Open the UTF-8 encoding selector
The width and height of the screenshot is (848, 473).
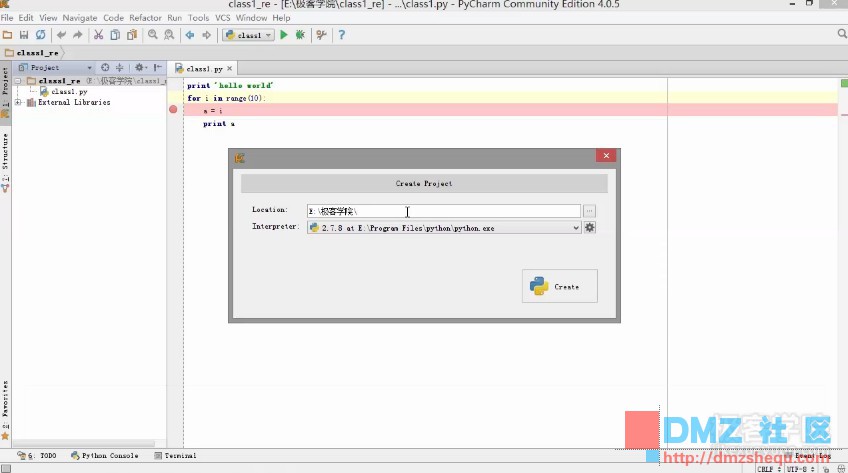pos(801,469)
